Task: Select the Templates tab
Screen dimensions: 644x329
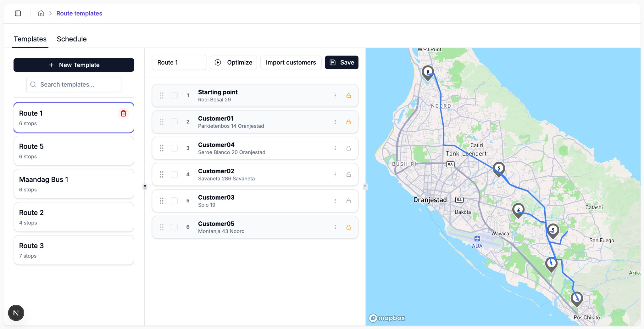Action: [x=30, y=39]
